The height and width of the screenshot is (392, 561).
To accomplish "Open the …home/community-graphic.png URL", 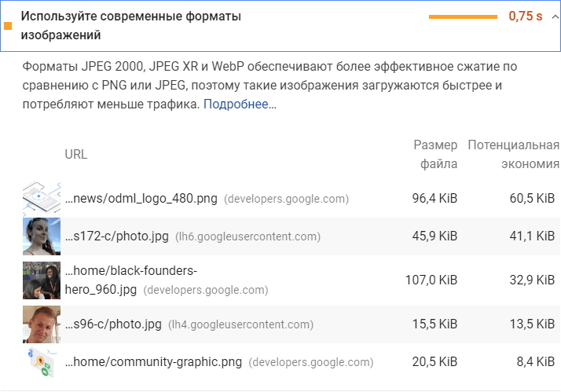I will [152, 362].
